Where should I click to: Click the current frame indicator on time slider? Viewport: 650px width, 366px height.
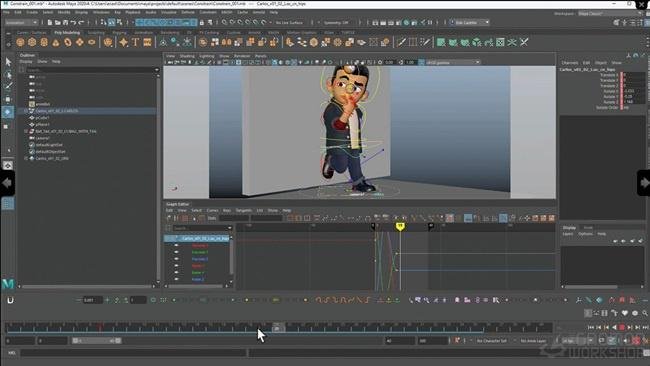pos(278,328)
